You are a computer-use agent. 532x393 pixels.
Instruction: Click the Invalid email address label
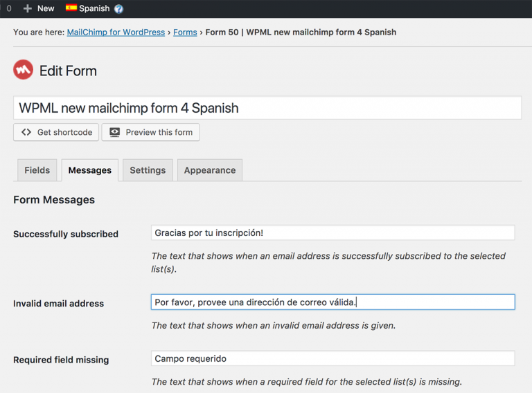[58, 303]
